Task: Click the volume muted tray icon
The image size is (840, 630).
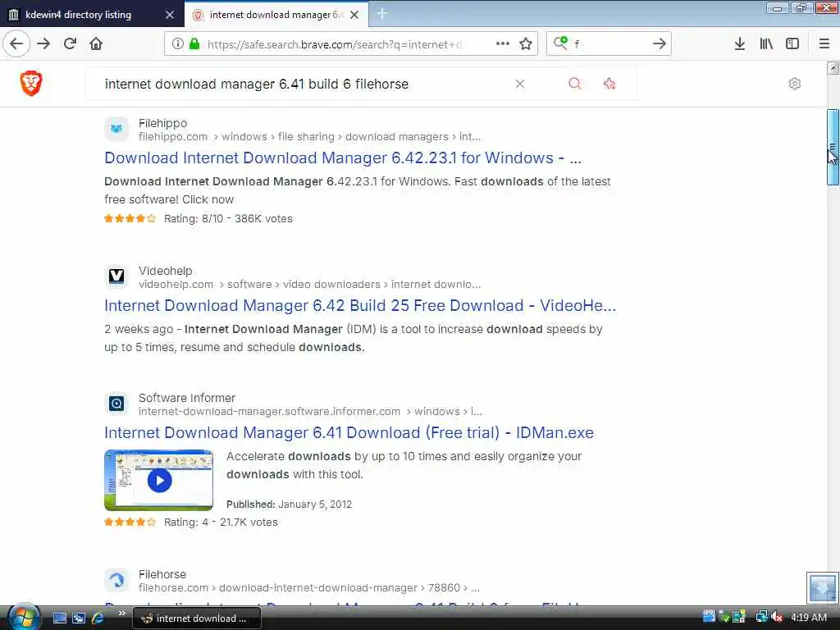Action: [778, 617]
